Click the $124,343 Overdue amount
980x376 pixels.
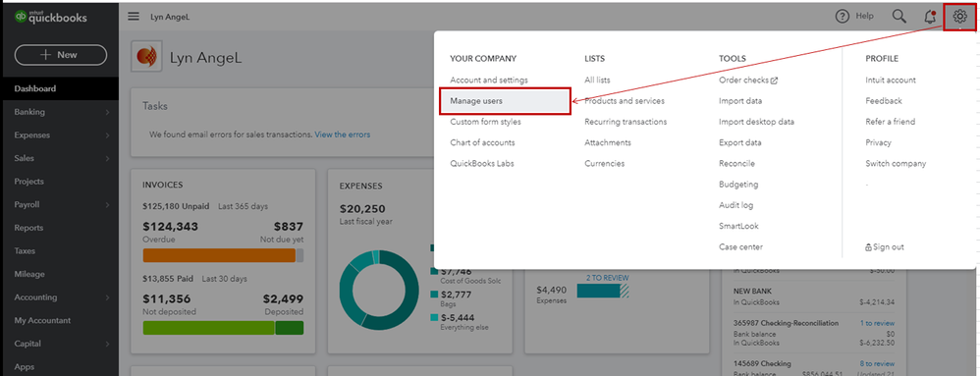170,227
